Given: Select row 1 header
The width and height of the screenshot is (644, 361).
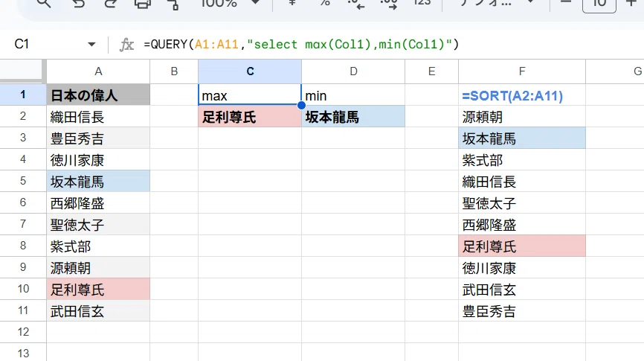Looking at the screenshot, I should point(23,95).
